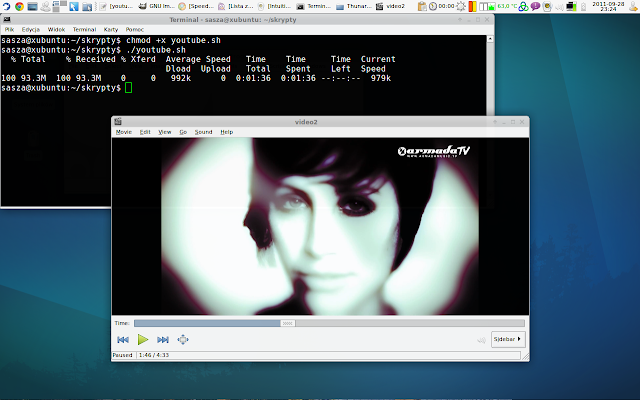Open the Xfce applications menu icon
Image resolution: width=640 pixels, height=400 pixels.
coord(6,6)
